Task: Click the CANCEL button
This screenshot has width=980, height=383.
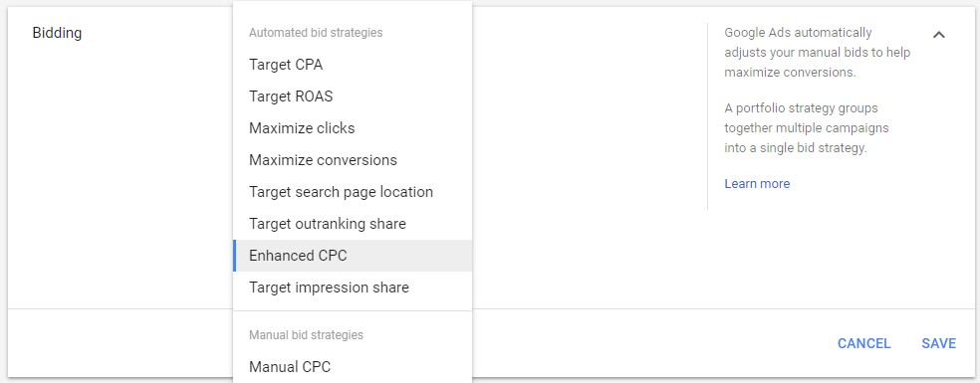Action: pos(863,343)
